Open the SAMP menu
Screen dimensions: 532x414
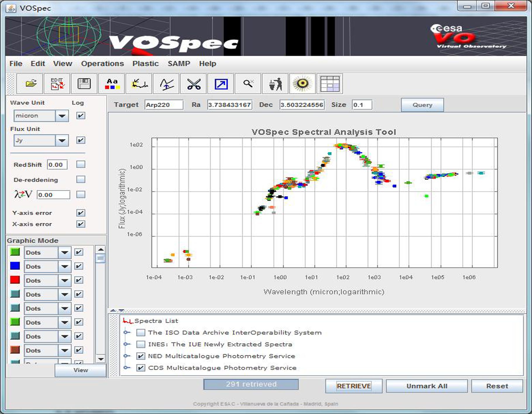click(x=179, y=64)
